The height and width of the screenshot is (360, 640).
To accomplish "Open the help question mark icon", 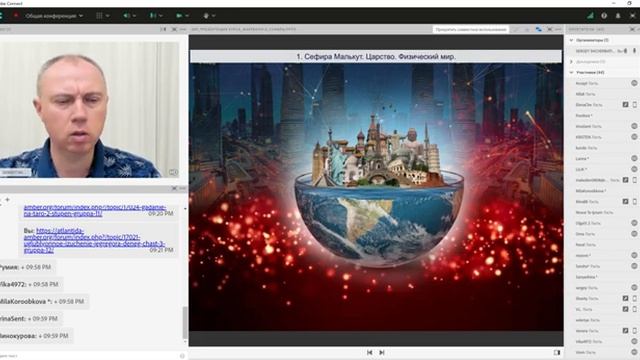I will 604,16.
